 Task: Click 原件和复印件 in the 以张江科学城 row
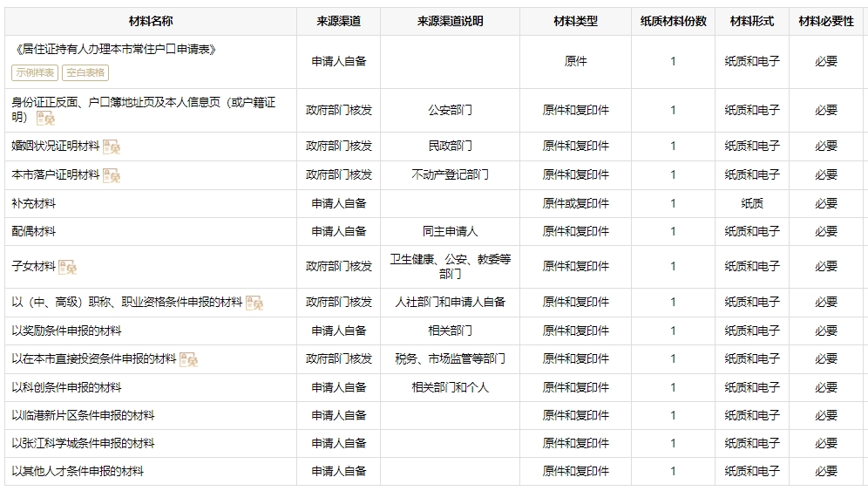576,443
